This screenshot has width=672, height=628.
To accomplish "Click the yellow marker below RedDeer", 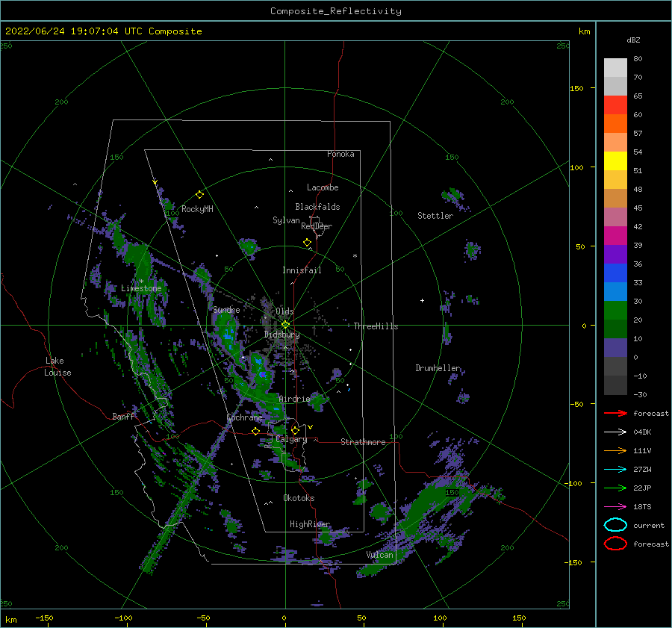I will 307,243.
